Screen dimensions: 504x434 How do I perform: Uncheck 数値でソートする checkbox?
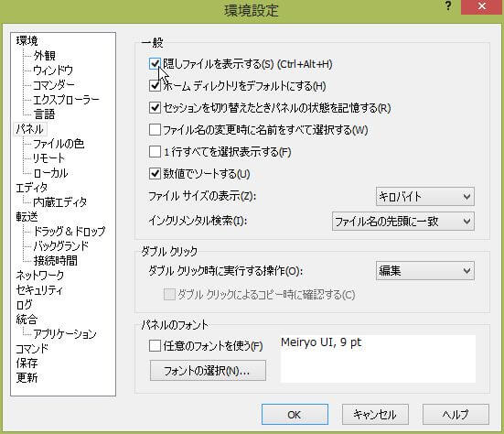[x=155, y=173]
